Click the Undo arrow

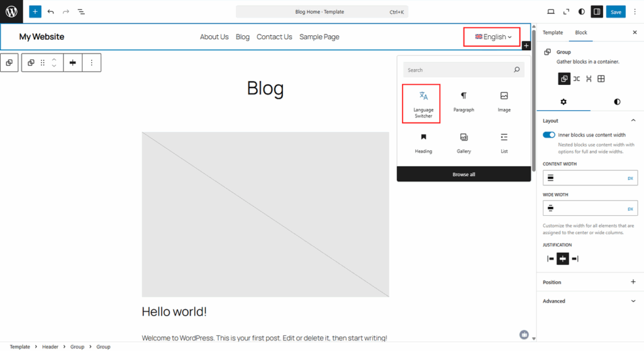pos(51,12)
